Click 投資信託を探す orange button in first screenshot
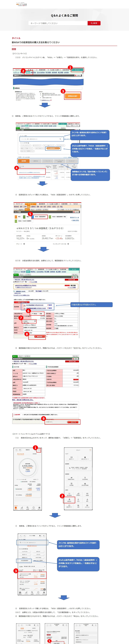The width and height of the screenshot is (129, 644). coord(73,96)
